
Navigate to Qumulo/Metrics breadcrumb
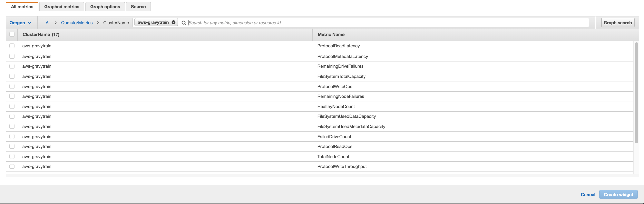[x=77, y=23]
